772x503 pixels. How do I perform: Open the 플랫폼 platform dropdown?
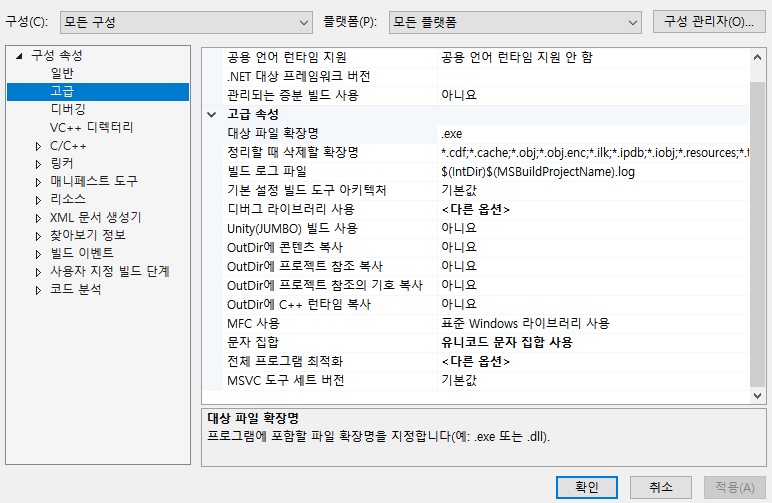515,23
